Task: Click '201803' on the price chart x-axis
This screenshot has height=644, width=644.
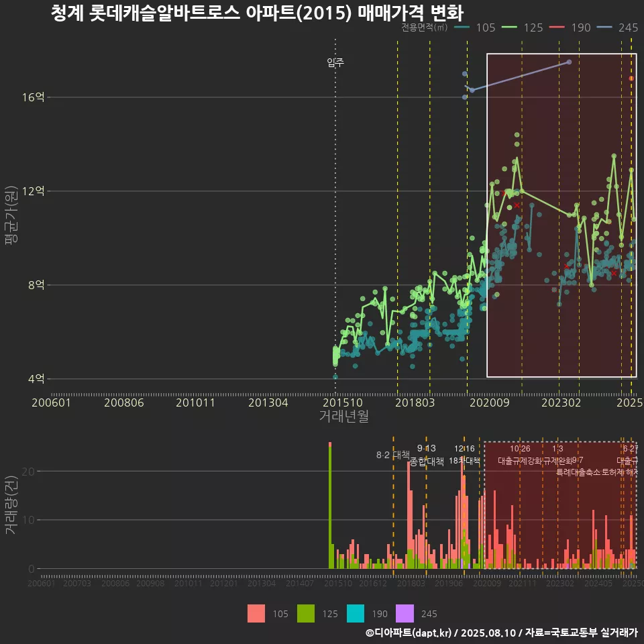Action: point(415,402)
